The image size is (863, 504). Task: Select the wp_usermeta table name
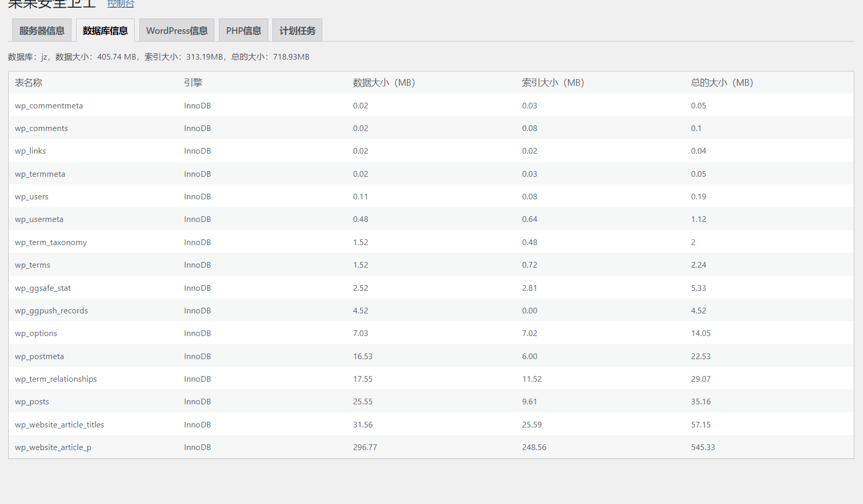(x=39, y=219)
